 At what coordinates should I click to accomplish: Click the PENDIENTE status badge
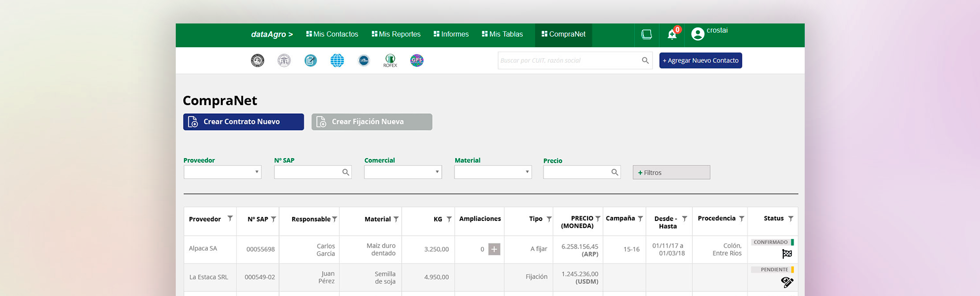tap(773, 269)
